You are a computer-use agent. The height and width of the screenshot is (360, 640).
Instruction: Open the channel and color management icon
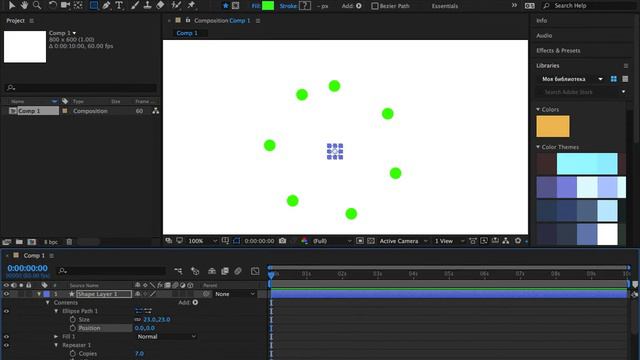(304, 241)
